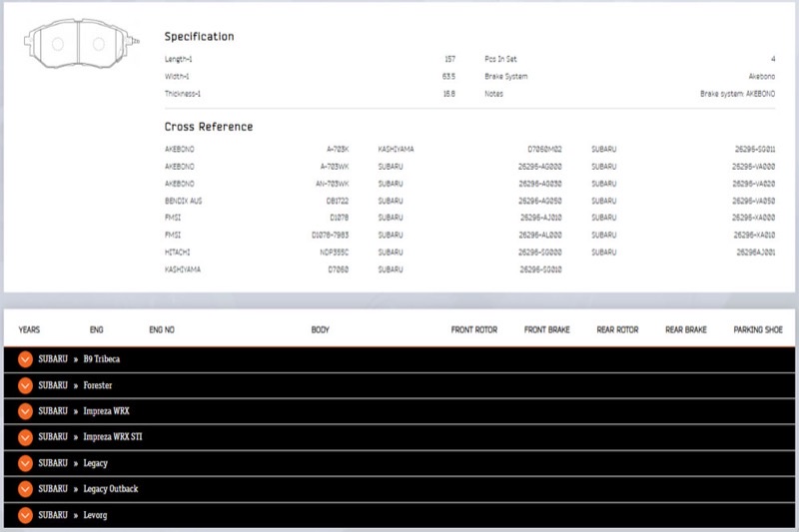Click the BODY column header

(x=320, y=330)
